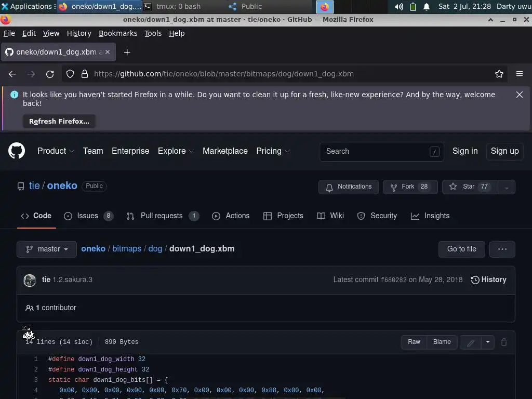Open the Projects tab

coord(283,216)
